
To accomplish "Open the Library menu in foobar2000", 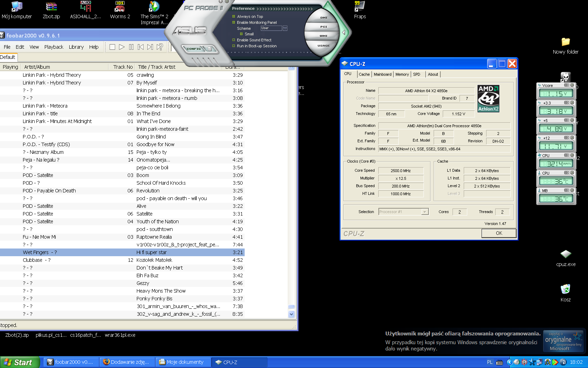I will click(x=76, y=47).
